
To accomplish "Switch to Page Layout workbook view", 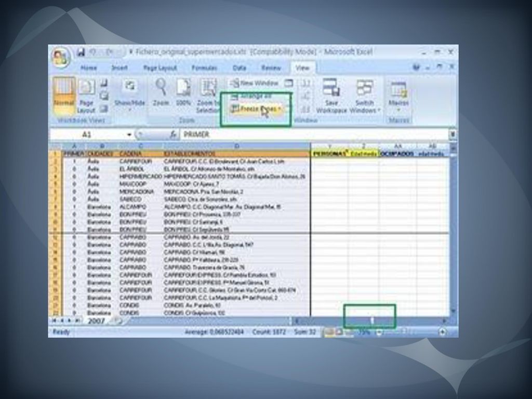I will pyautogui.click(x=86, y=96).
